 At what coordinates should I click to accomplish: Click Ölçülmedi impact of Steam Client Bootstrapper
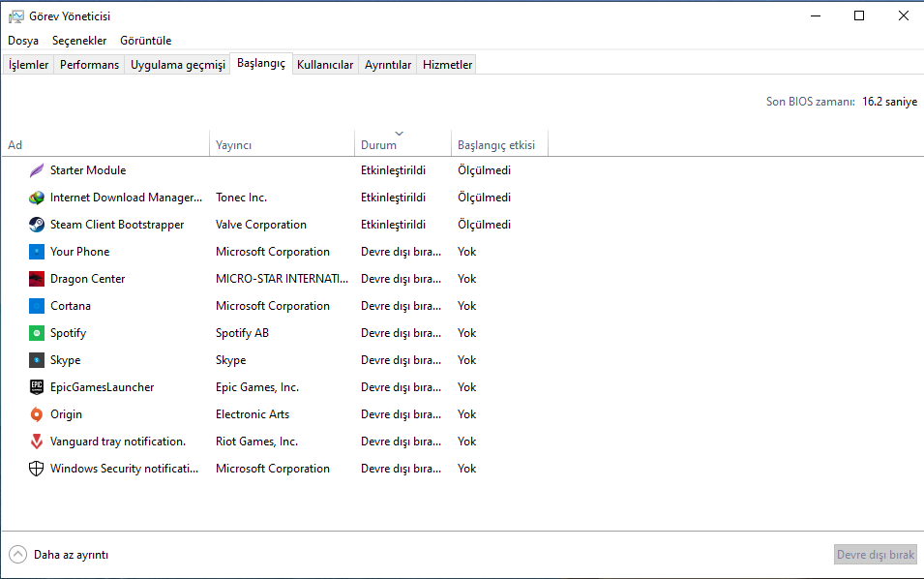pyautogui.click(x=484, y=225)
